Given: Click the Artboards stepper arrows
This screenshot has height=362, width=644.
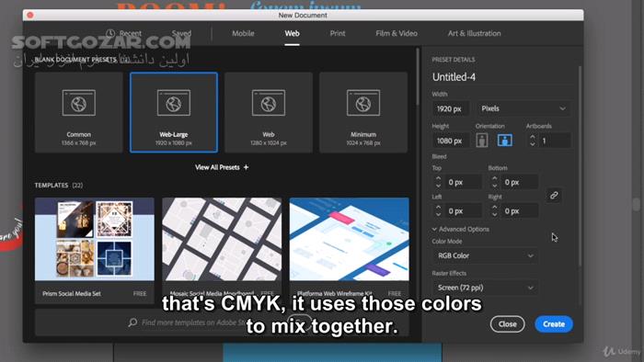Looking at the screenshot, I should (533, 141).
